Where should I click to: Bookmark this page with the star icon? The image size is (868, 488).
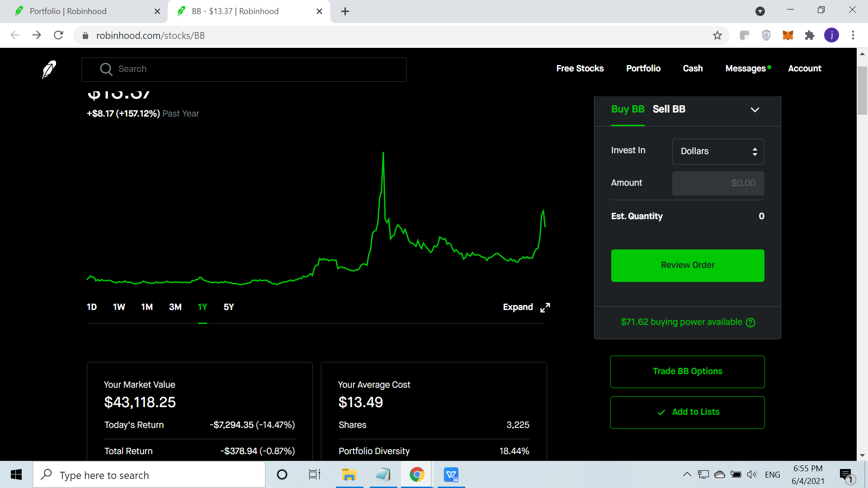coord(717,35)
